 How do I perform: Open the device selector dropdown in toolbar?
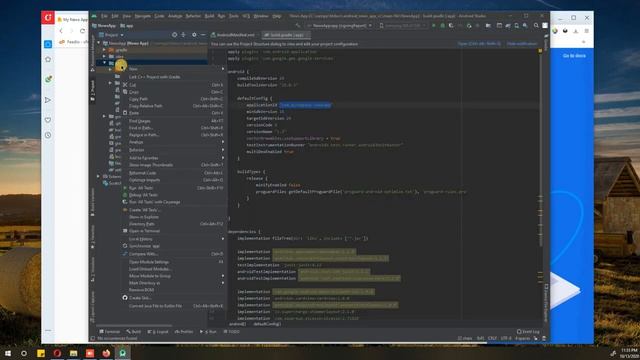tap(402, 26)
